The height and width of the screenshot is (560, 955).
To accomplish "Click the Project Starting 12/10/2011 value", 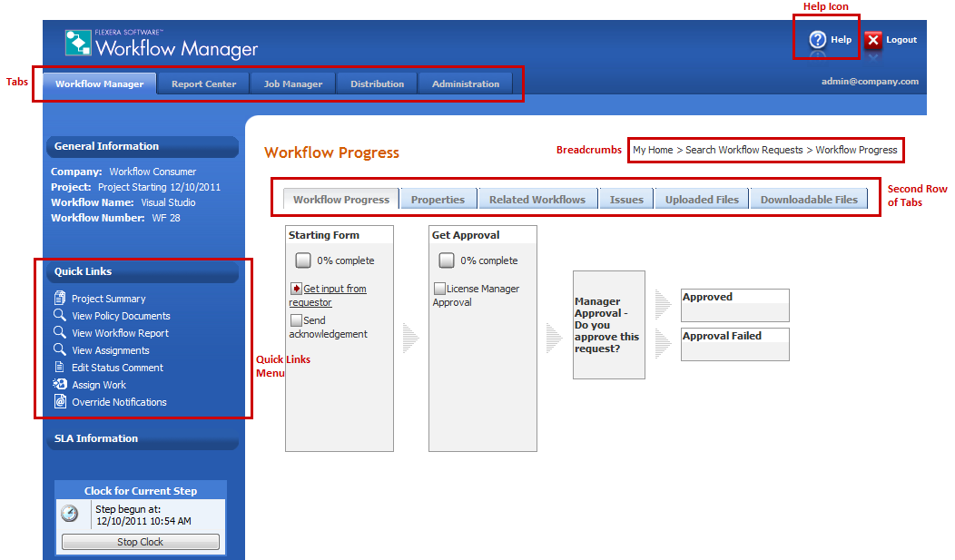I will pyautogui.click(x=159, y=187).
